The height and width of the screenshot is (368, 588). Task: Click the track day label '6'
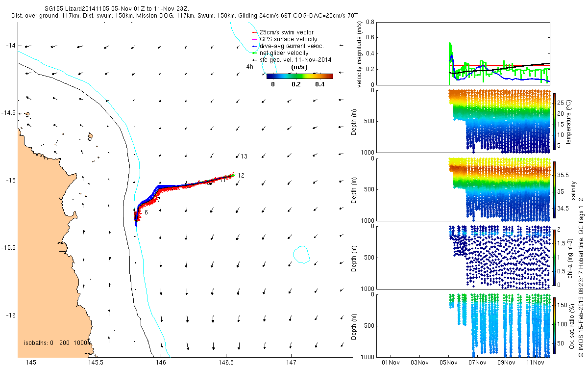point(146,212)
